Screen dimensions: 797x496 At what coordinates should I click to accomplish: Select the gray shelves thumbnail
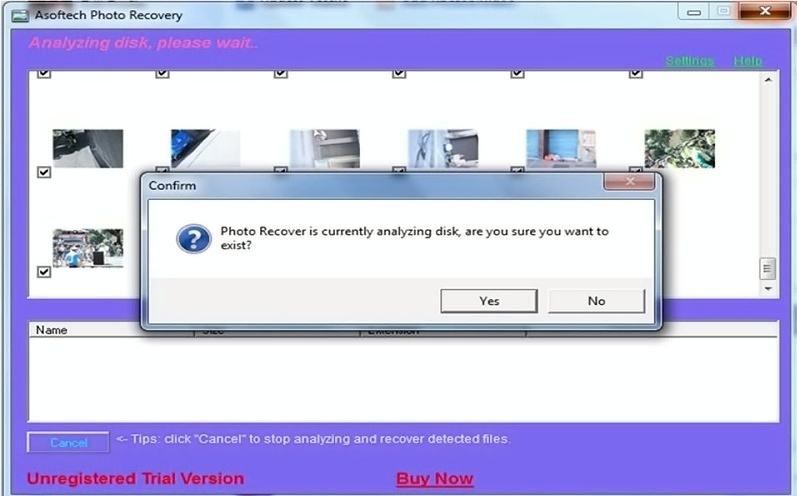point(325,148)
